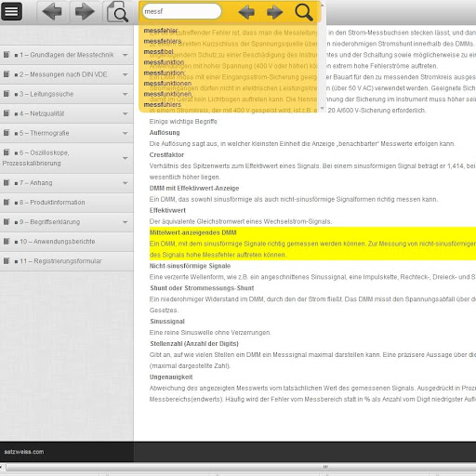476x476 pixels.
Task: Click the document search magnifier icon
Action: pyautogui.click(x=117, y=12)
